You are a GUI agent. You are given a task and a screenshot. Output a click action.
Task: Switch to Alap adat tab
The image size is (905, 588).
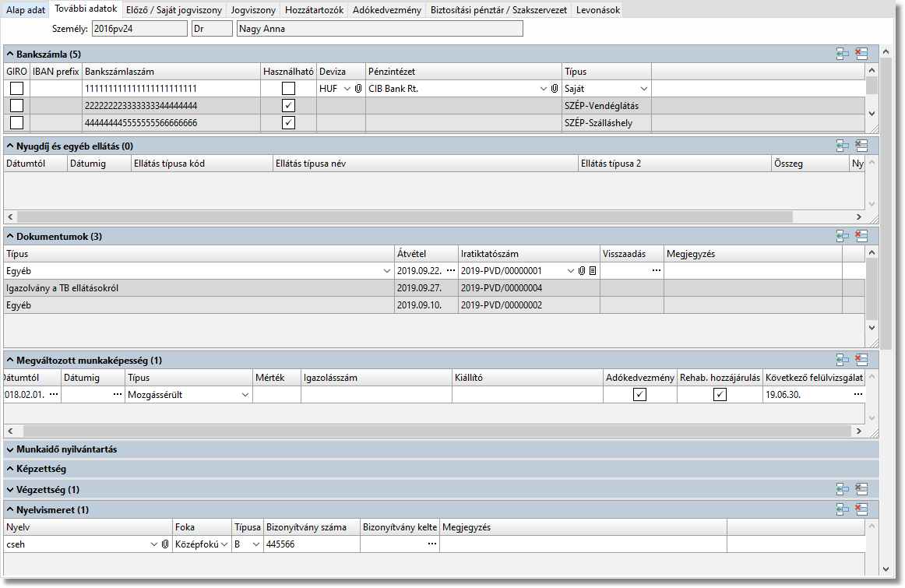point(26,10)
